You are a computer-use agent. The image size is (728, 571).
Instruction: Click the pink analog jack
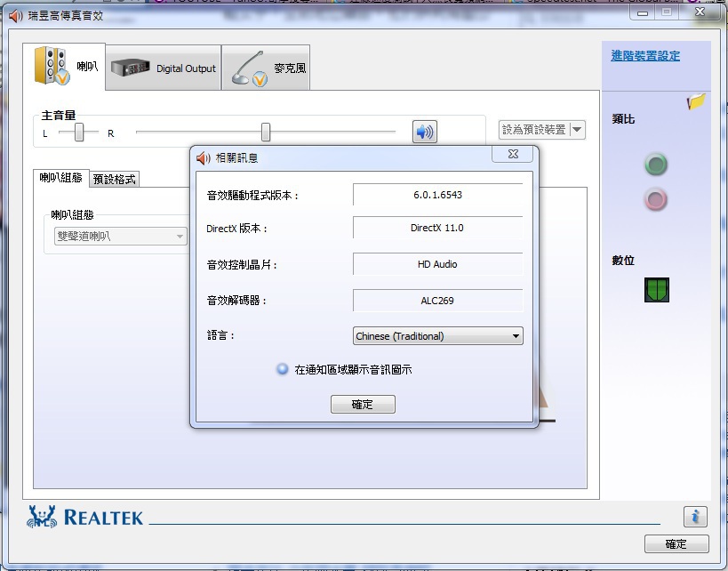click(x=656, y=200)
